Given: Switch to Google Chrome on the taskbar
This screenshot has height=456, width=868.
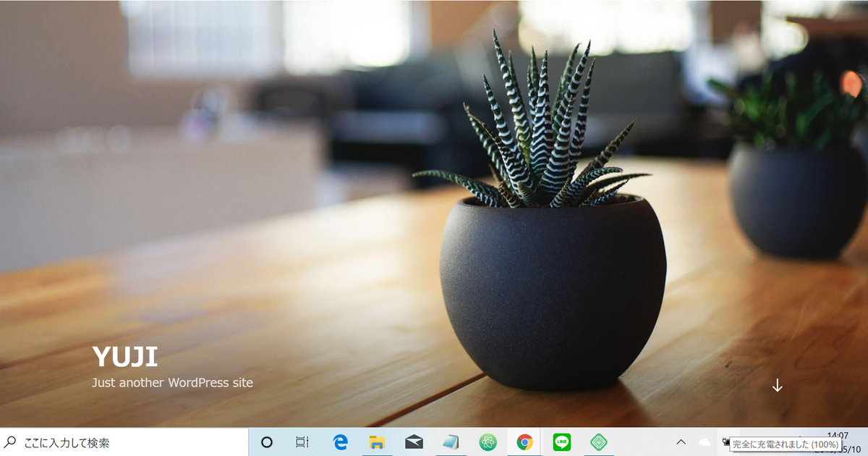Looking at the screenshot, I should (524, 442).
